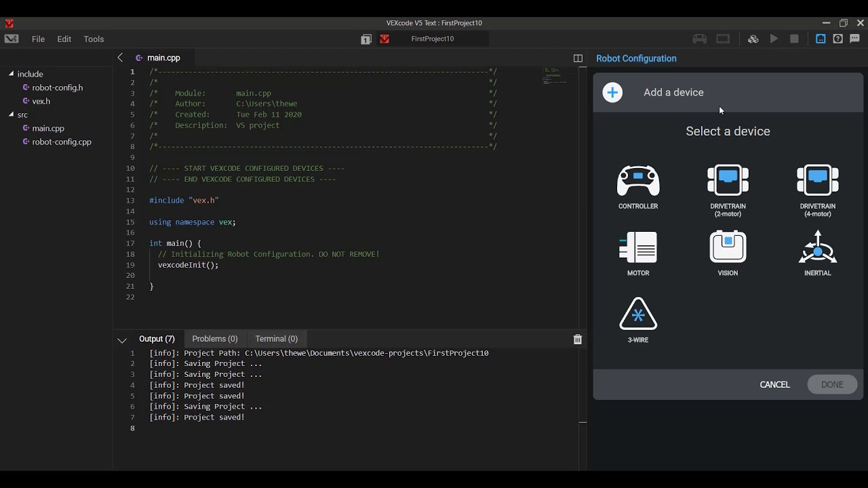Collapse the output panel with down chevron
The width and height of the screenshot is (868, 488).
click(122, 340)
